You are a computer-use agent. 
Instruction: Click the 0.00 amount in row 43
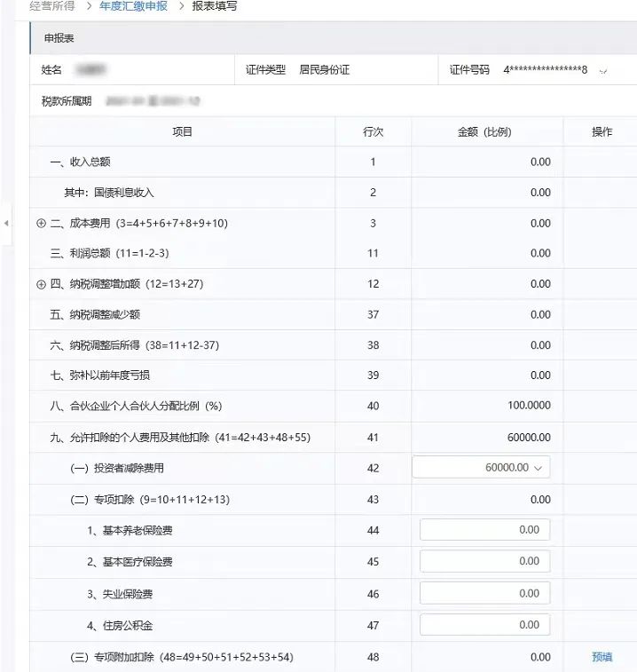click(x=540, y=499)
